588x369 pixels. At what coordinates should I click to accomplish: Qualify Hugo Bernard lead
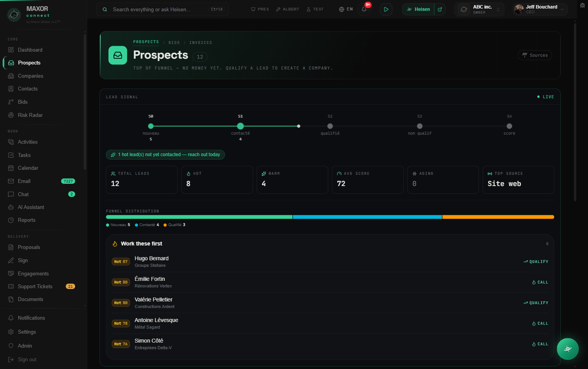[536, 262]
